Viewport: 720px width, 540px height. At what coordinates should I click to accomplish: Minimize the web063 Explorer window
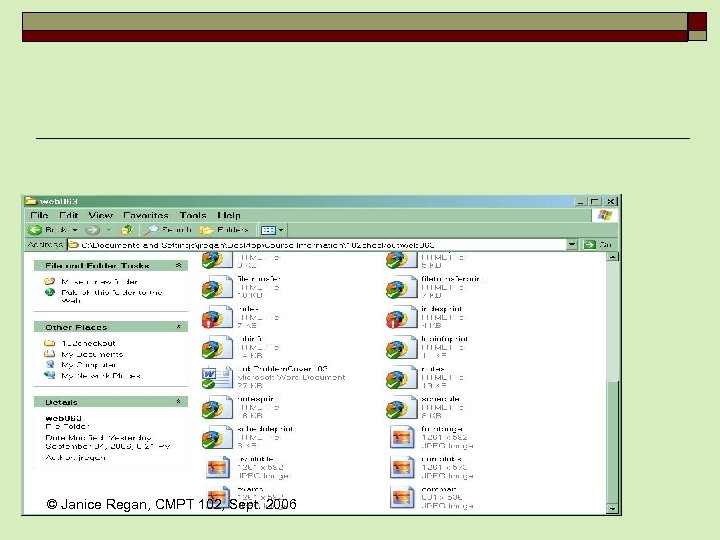pyautogui.click(x=581, y=201)
